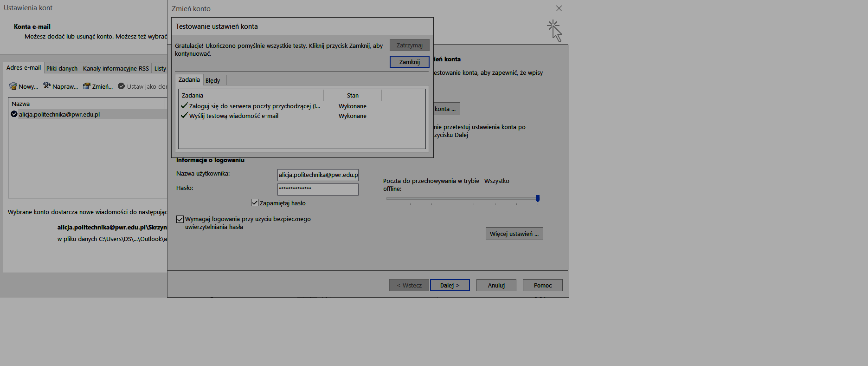
Task: Open the Pliki danych tab
Action: pos(62,68)
